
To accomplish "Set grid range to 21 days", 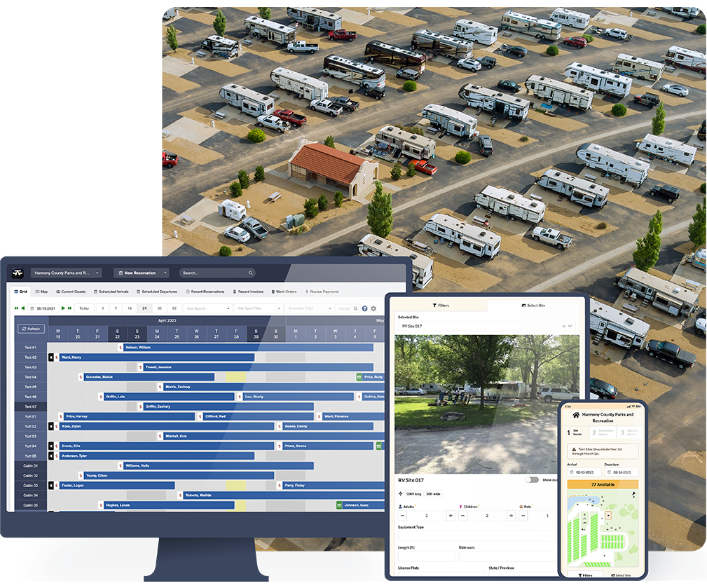I will 144,308.
